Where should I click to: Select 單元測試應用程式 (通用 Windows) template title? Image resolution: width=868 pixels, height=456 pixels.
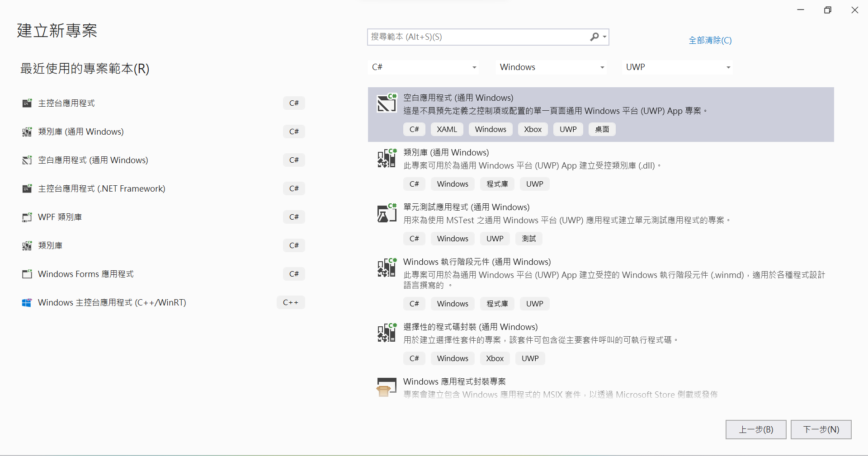466,207
